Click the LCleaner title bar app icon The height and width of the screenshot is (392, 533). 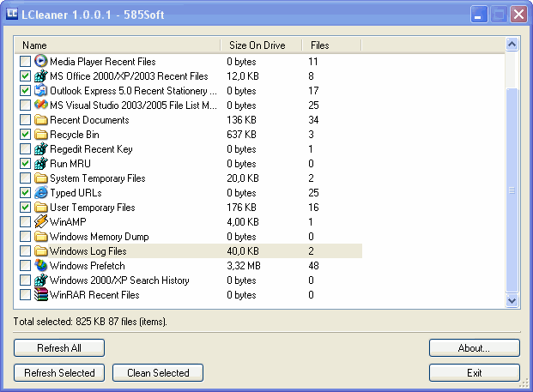tap(12, 14)
